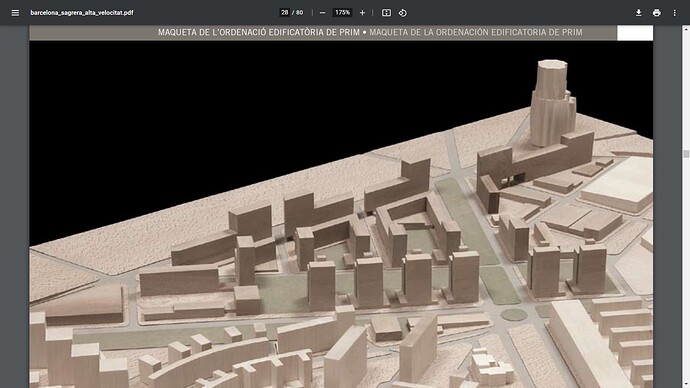This screenshot has width=690, height=388.
Task: Toggle fit to page button
Action: 386,13
